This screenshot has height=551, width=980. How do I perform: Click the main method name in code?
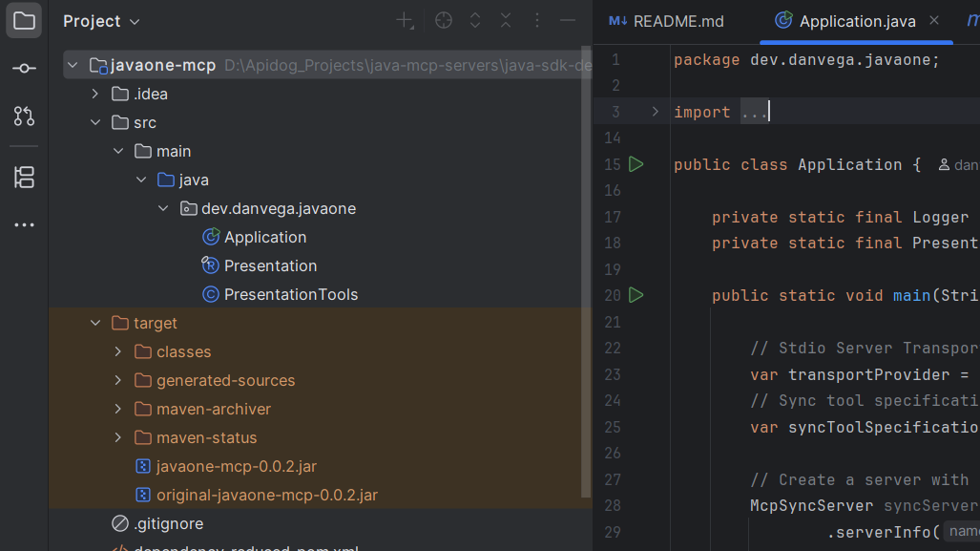pyautogui.click(x=911, y=295)
